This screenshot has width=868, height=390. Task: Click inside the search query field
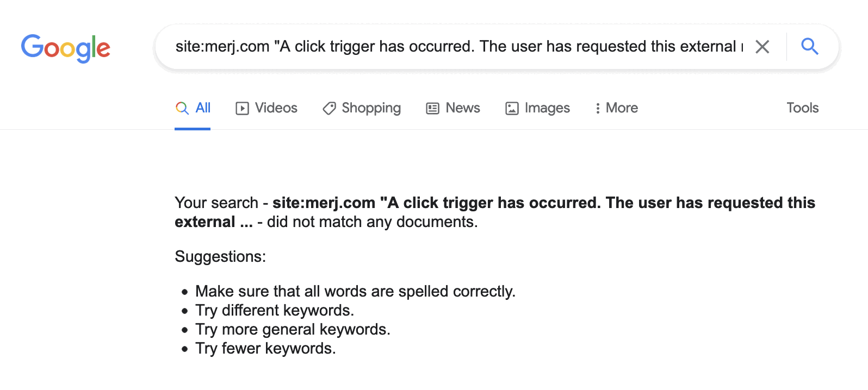(x=457, y=47)
